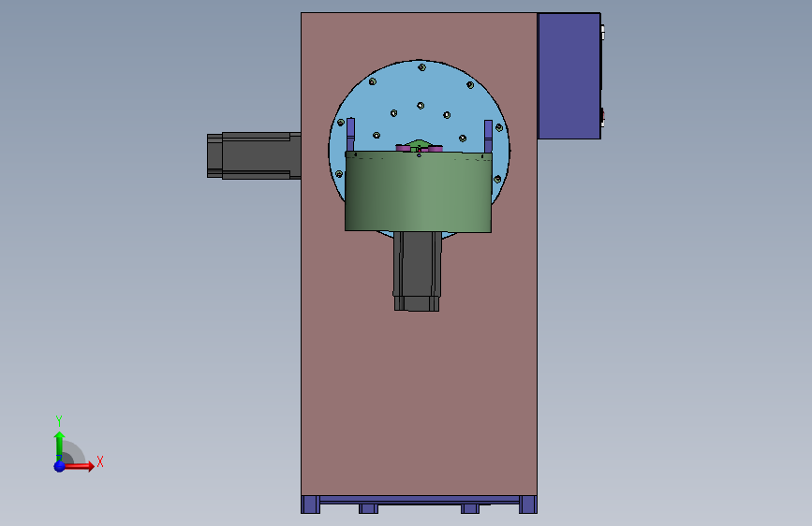Select the far-right blue foot of the base
Screen dimensions: 812x526
(x=528, y=504)
